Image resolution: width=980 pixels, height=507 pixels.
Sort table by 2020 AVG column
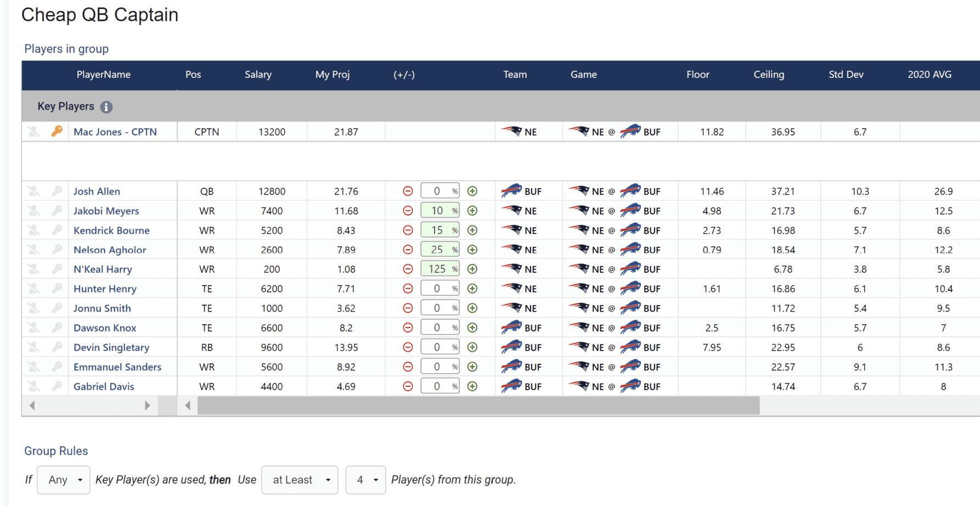(x=930, y=75)
